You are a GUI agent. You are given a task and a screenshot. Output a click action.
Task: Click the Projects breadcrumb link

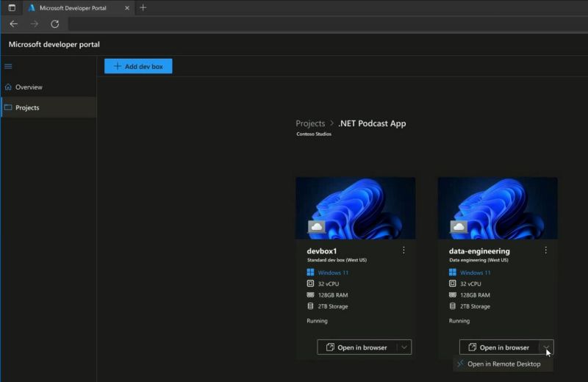[x=310, y=123]
